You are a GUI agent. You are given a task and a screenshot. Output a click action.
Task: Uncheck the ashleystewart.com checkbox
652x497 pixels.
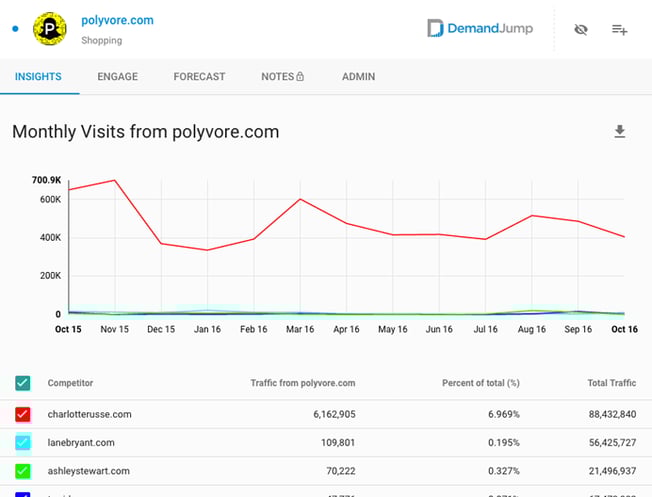[23, 471]
